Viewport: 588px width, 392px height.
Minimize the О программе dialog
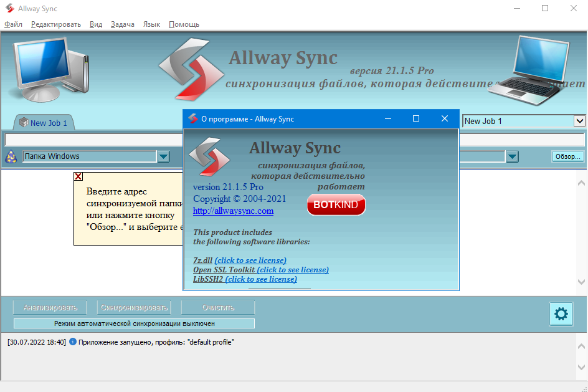click(x=388, y=118)
